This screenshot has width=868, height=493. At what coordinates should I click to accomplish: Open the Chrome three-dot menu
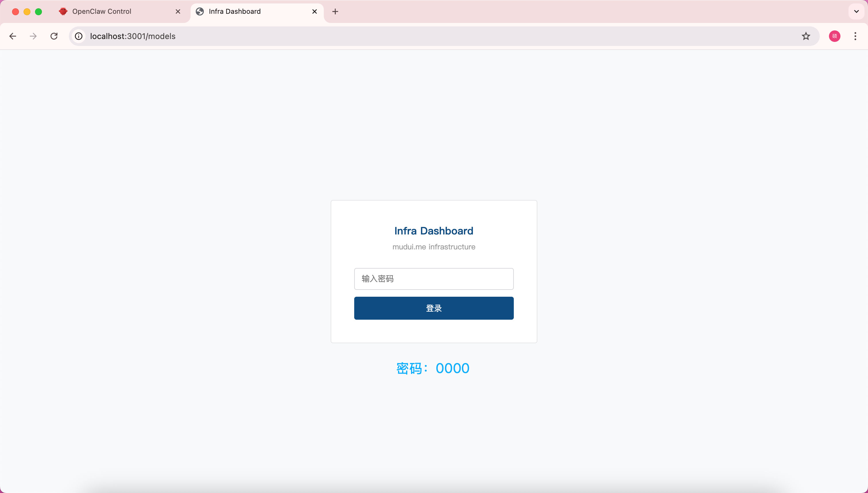(855, 36)
